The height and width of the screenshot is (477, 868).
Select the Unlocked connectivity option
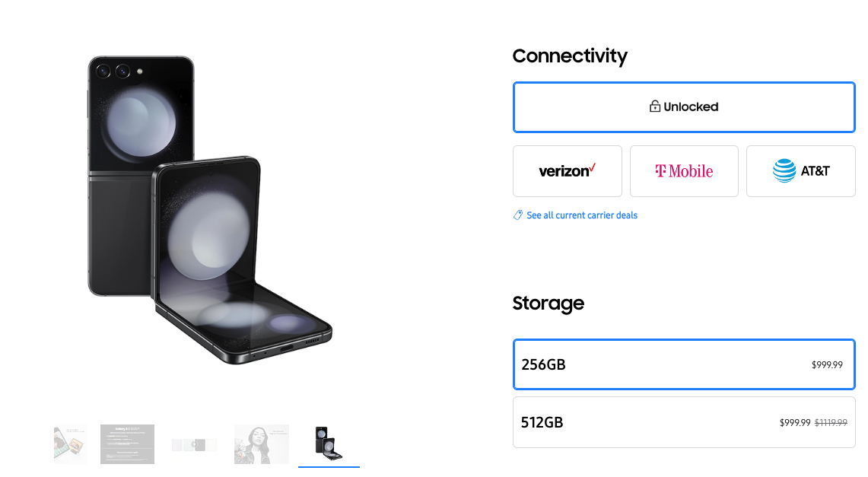tap(684, 107)
